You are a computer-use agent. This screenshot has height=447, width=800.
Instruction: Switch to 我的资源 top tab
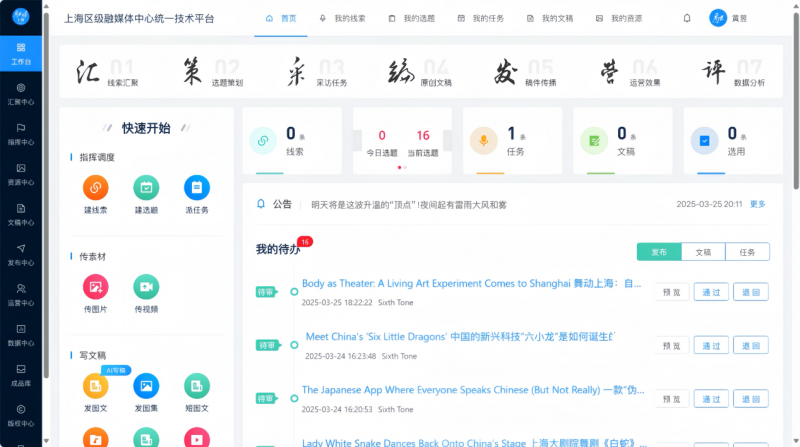(x=619, y=18)
